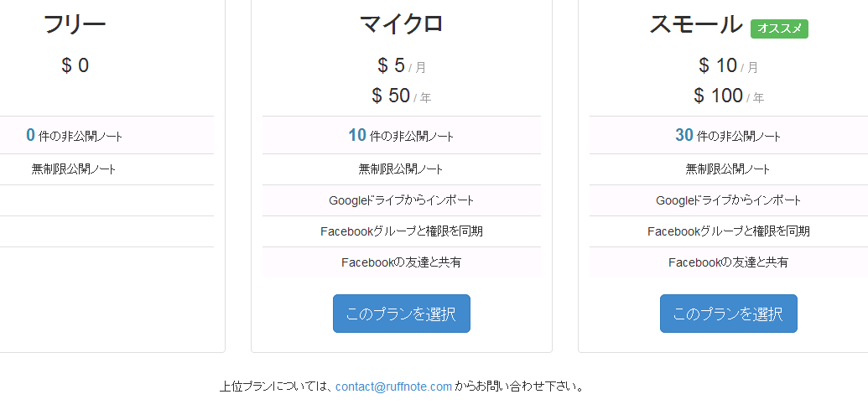Click the $ 10 monthly price
Image resolution: width=868 pixels, height=415 pixels.
(x=718, y=65)
